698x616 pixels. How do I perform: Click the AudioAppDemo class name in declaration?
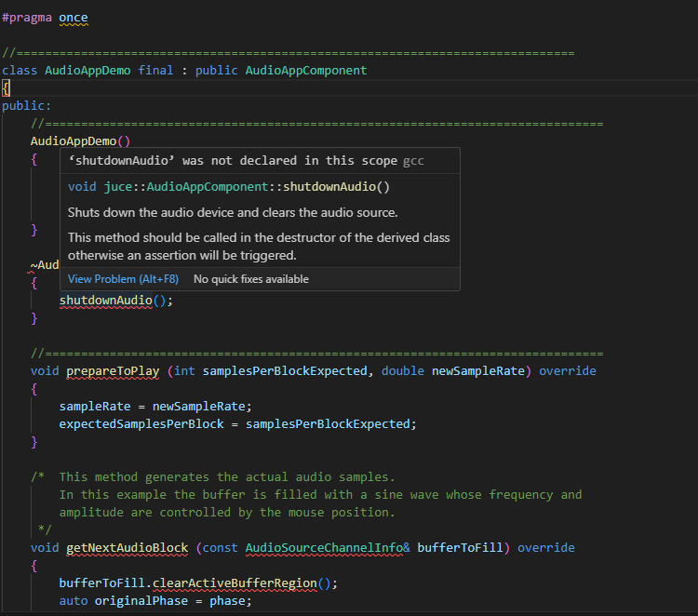(87, 71)
